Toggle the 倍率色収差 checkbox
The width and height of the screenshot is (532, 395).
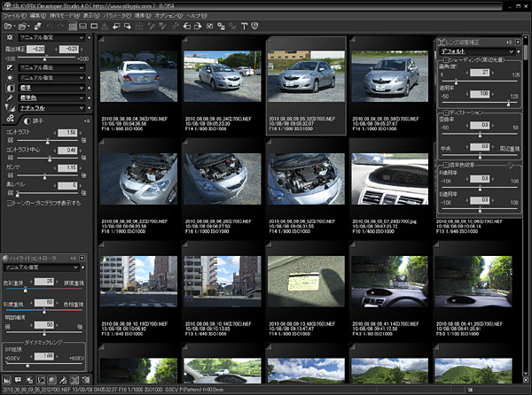click(446, 165)
